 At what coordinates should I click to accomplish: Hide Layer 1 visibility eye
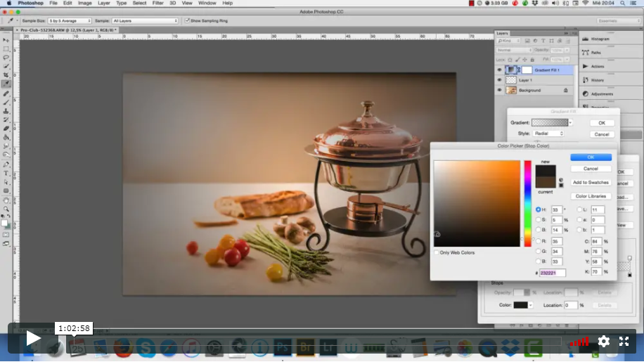point(499,80)
